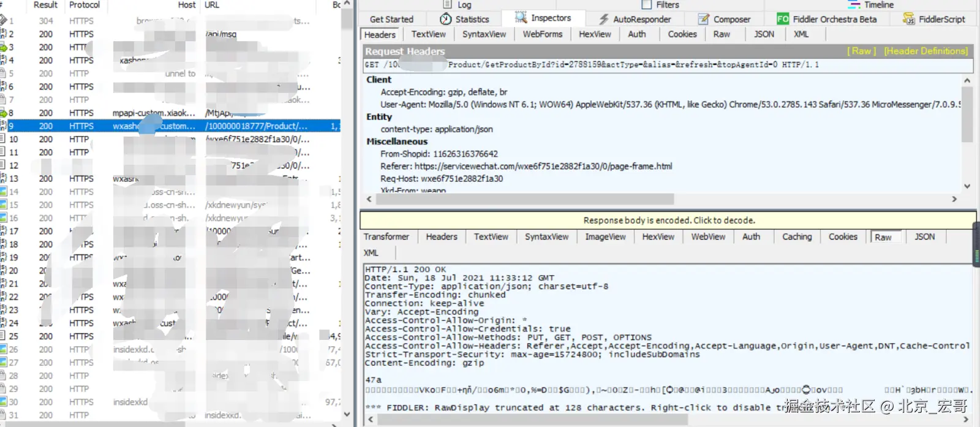
Task: Click the User-Agent header line
Action: coord(671,104)
